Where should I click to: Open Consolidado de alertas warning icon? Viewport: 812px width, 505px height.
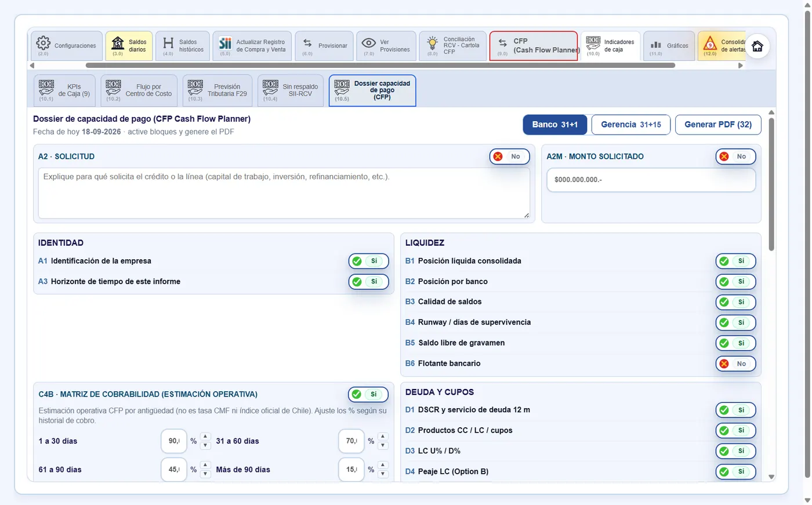click(710, 43)
